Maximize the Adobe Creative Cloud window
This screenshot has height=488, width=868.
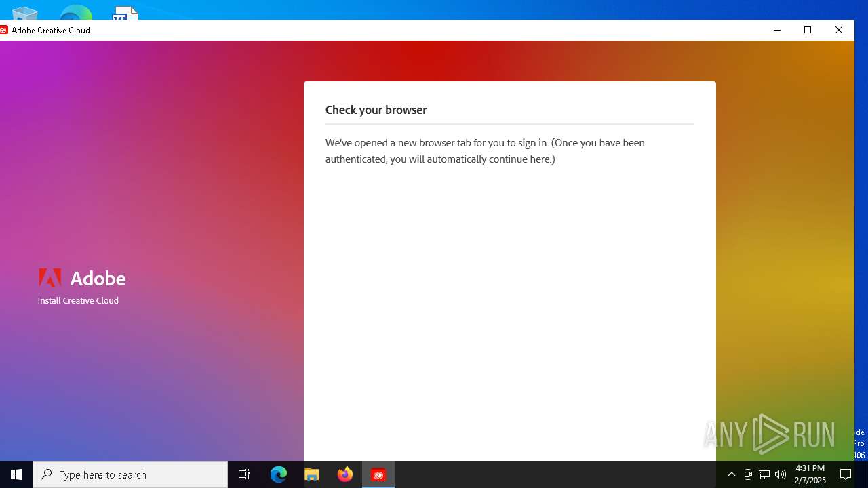point(808,30)
